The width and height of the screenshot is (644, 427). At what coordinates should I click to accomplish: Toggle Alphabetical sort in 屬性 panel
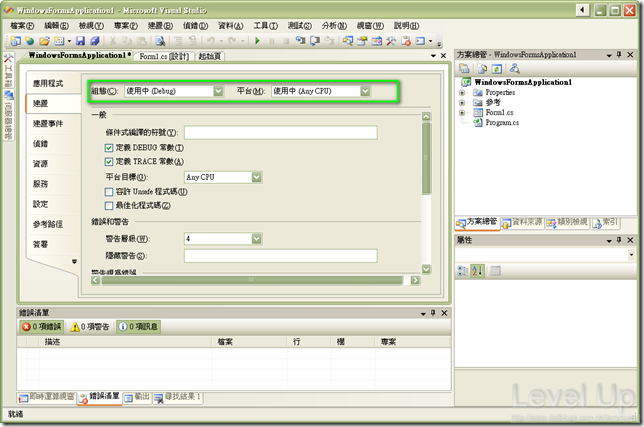(x=478, y=271)
